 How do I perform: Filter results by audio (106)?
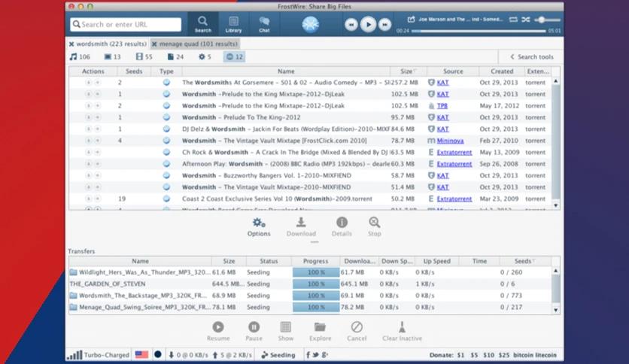pos(80,57)
